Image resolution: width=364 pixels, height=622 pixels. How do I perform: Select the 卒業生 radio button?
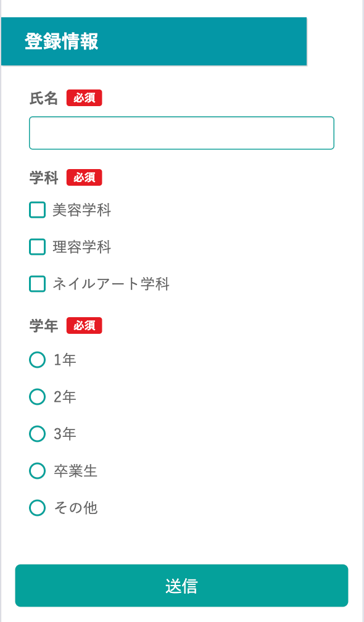pyautogui.click(x=37, y=471)
